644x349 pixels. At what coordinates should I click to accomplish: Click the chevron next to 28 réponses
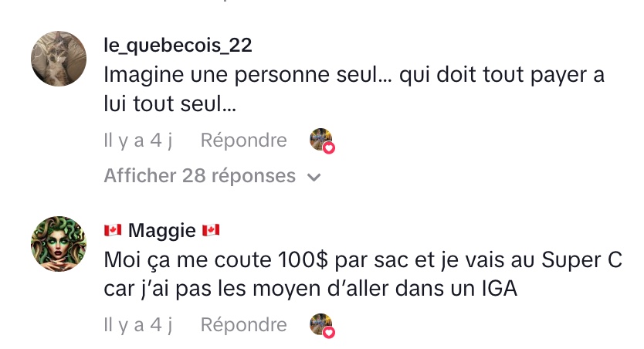314,177
